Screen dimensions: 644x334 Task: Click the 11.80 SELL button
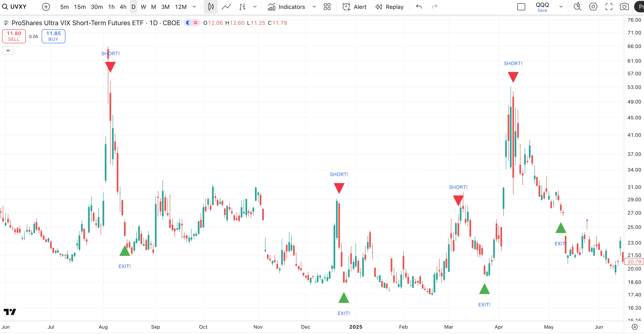tap(14, 36)
